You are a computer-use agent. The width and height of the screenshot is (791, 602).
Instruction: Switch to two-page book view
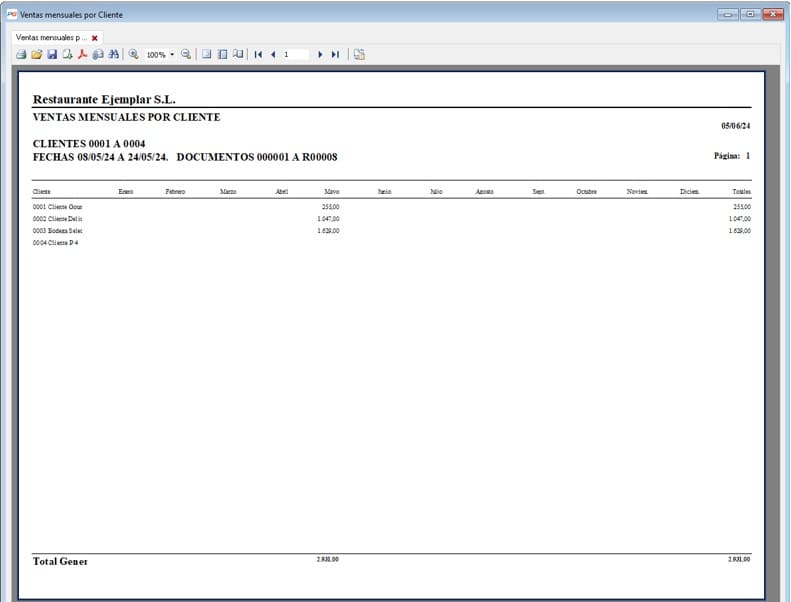click(238, 54)
